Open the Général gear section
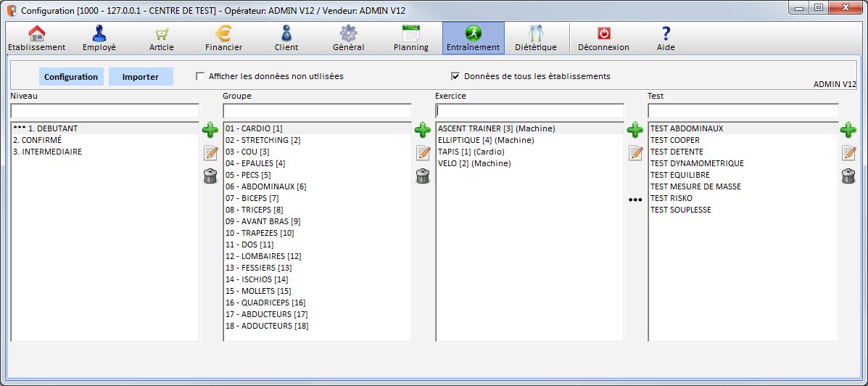 348,38
